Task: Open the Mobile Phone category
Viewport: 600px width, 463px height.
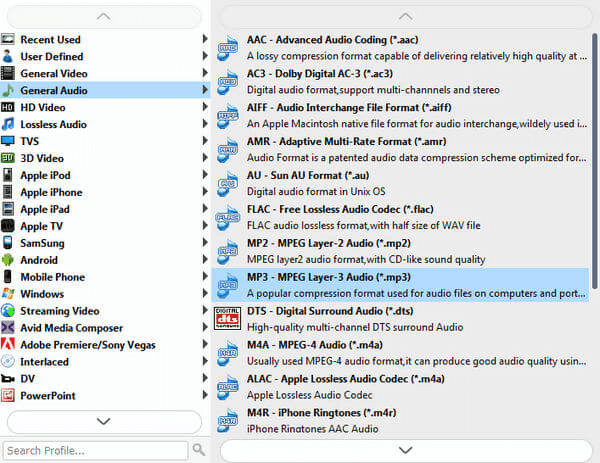Action: [x=52, y=277]
